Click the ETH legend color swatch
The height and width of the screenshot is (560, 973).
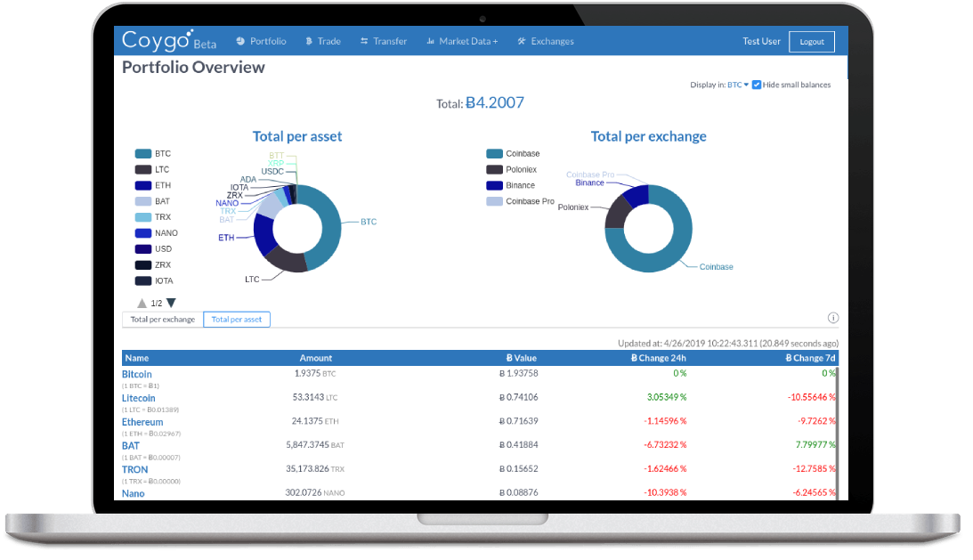(x=143, y=185)
